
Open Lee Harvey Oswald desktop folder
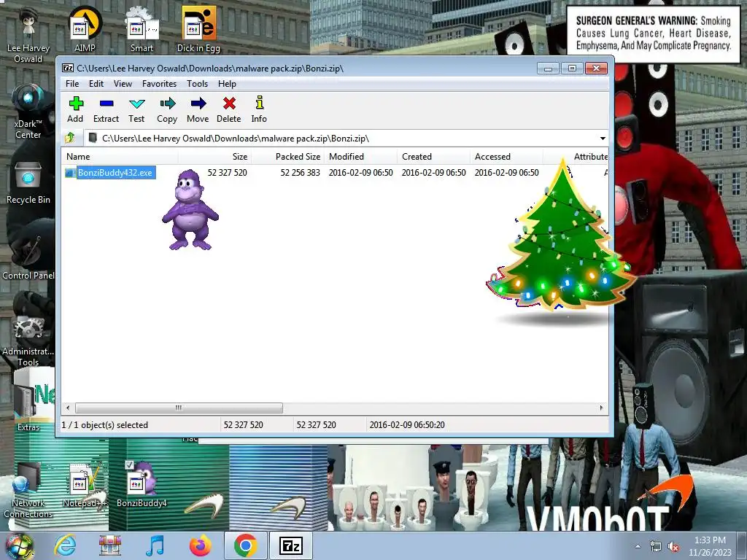(28, 34)
